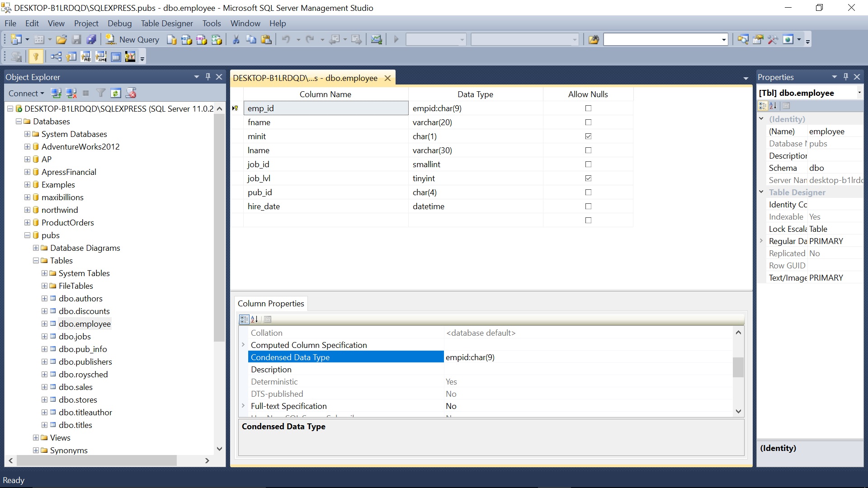Image resolution: width=868 pixels, height=488 pixels.
Task: Collapse the Tables folder in pubs
Action: (x=36, y=260)
